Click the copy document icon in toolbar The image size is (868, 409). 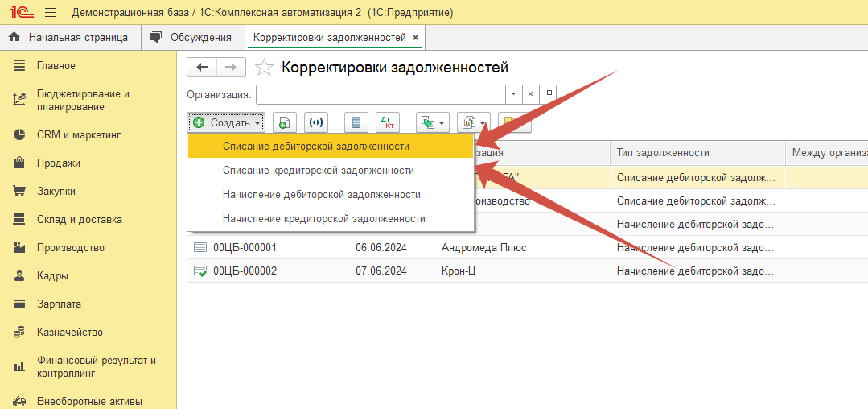coord(285,122)
